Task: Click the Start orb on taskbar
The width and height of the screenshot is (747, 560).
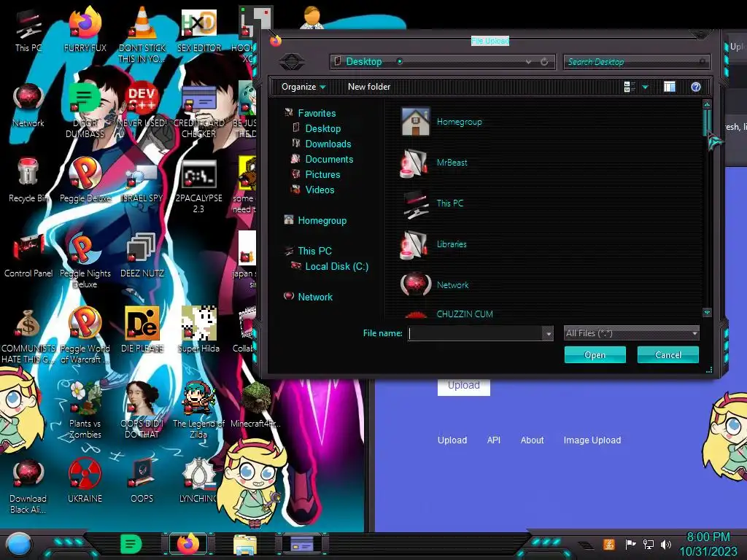Action: coord(19,544)
